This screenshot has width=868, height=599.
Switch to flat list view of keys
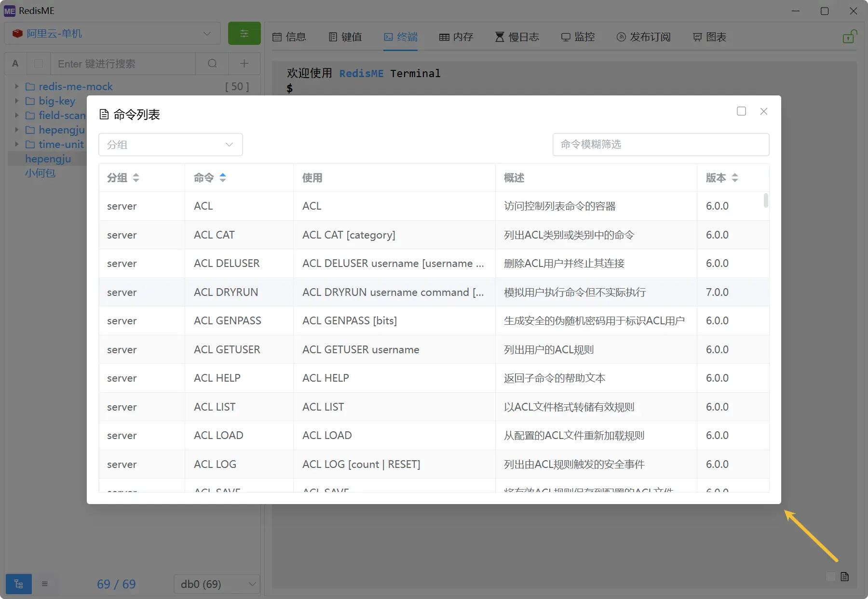[45, 584]
